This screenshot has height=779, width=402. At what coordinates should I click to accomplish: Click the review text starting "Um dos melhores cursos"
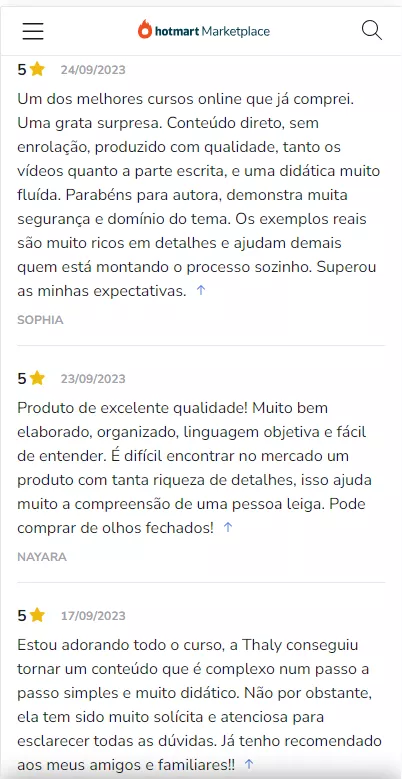[199, 195]
